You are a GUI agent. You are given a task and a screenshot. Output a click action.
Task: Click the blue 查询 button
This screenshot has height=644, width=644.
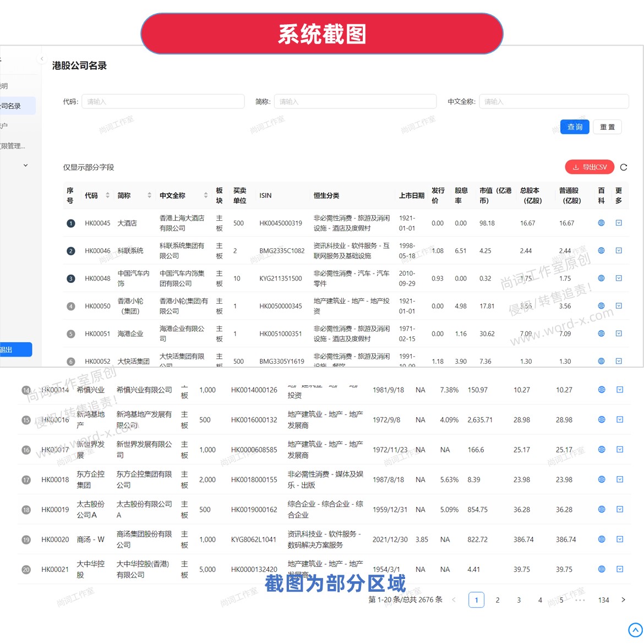point(575,127)
